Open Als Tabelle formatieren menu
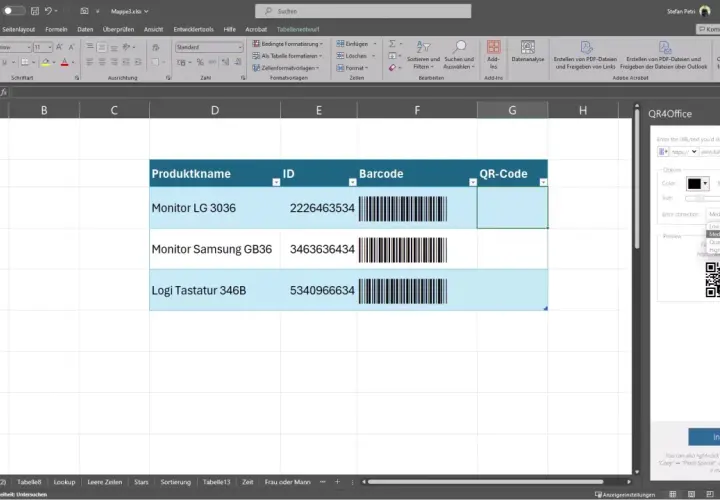 tap(288, 56)
